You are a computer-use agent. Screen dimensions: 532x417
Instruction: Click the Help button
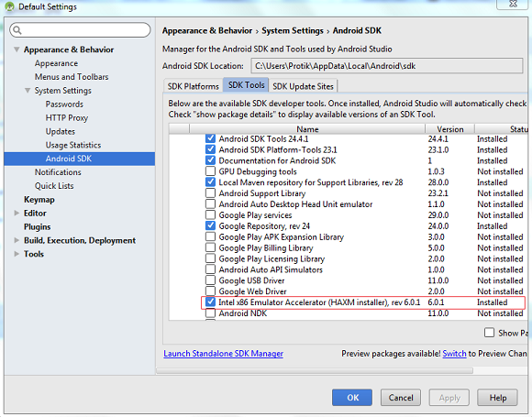point(497,398)
